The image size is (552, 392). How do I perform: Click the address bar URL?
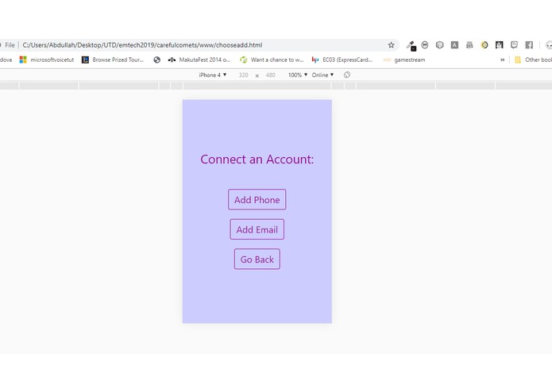click(x=142, y=45)
